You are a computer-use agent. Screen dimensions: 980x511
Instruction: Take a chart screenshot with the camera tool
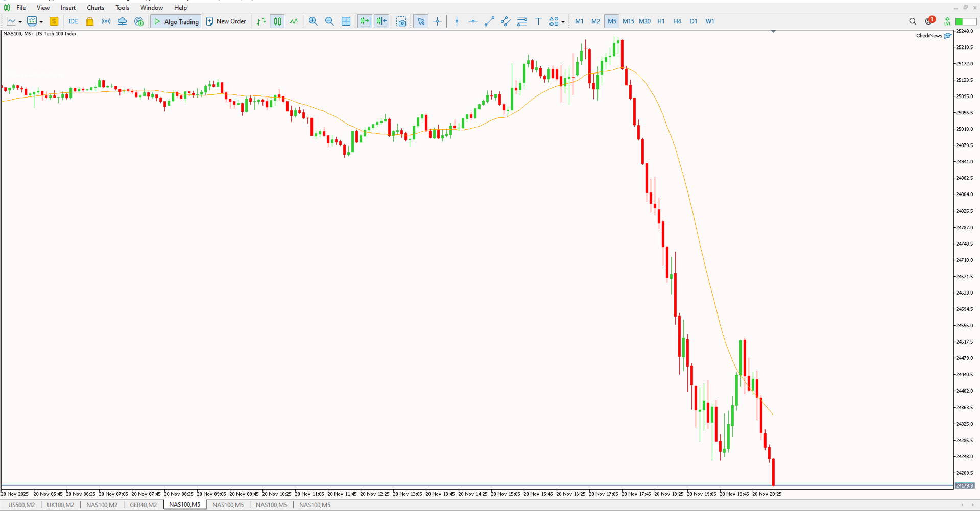pos(402,21)
